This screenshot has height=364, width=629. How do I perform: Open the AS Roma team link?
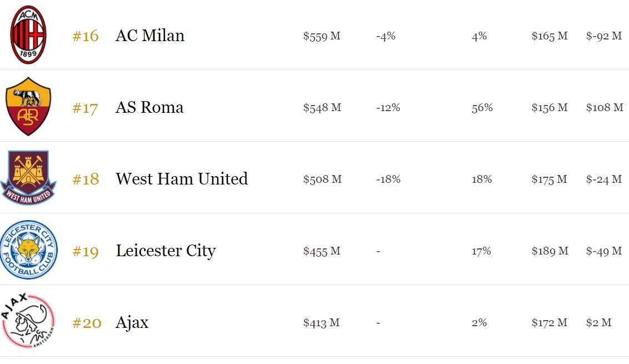tap(149, 107)
